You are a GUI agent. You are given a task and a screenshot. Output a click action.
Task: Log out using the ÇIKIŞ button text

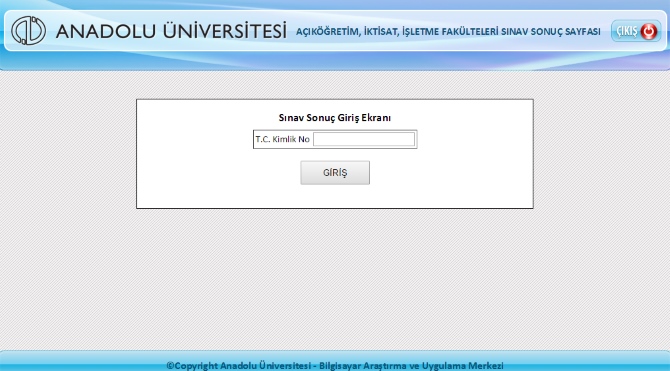627,31
